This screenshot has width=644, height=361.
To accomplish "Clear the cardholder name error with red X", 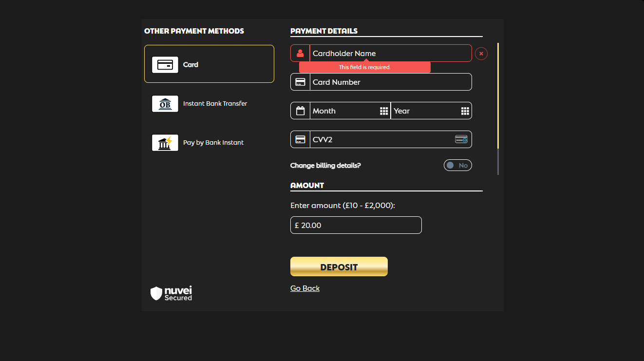I will (x=481, y=54).
